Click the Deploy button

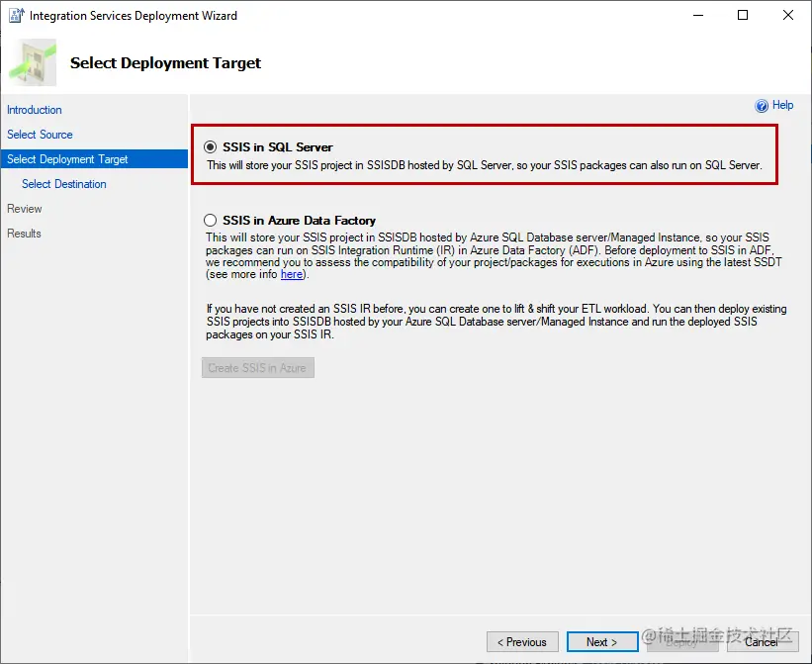click(x=682, y=642)
